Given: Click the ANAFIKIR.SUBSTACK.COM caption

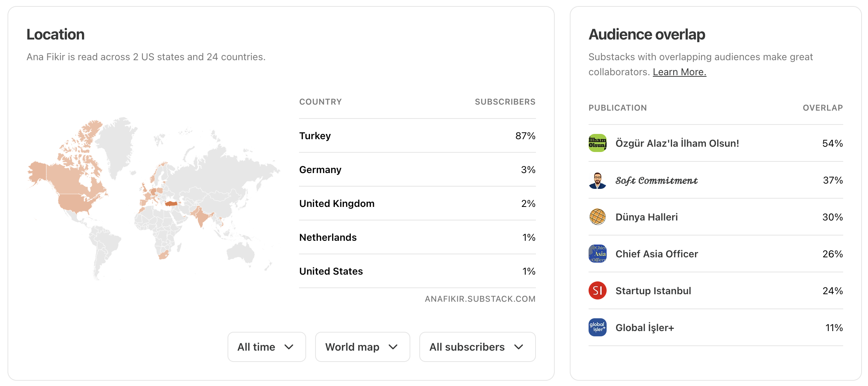Looking at the screenshot, I should pos(480,299).
